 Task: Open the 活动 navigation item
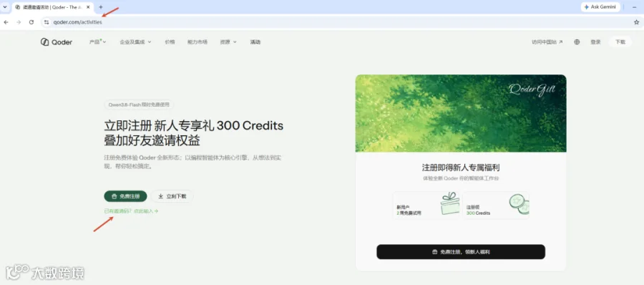(255, 42)
